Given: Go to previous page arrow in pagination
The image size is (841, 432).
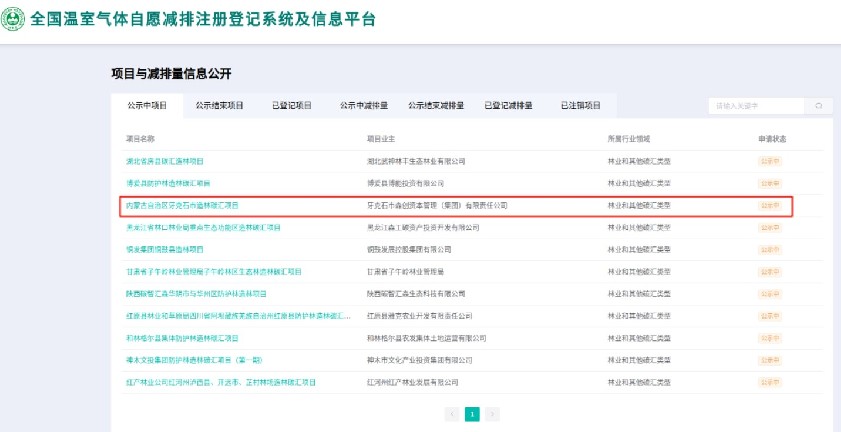Looking at the screenshot, I should coord(452,413).
